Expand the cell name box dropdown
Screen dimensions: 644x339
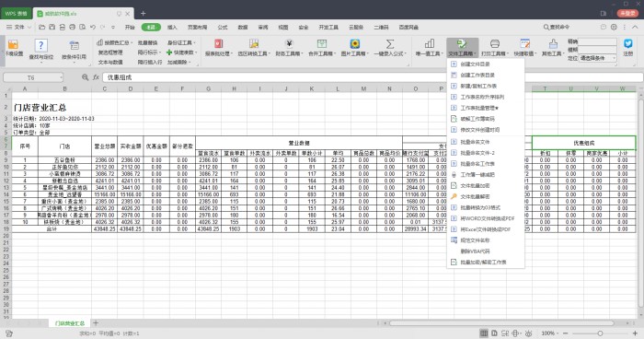[62, 77]
